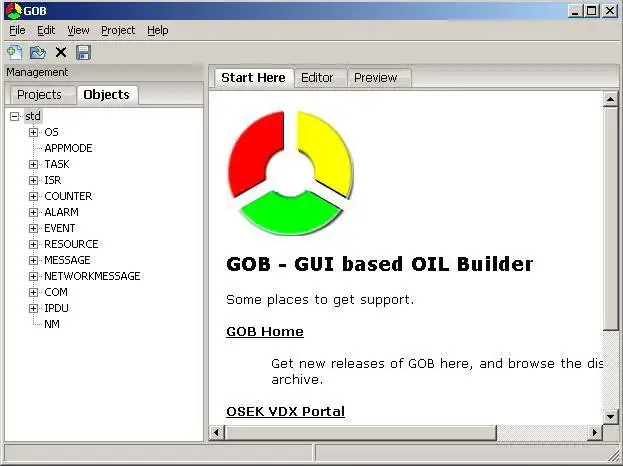
Task: Expand the COUNTER node
Action: point(33,196)
